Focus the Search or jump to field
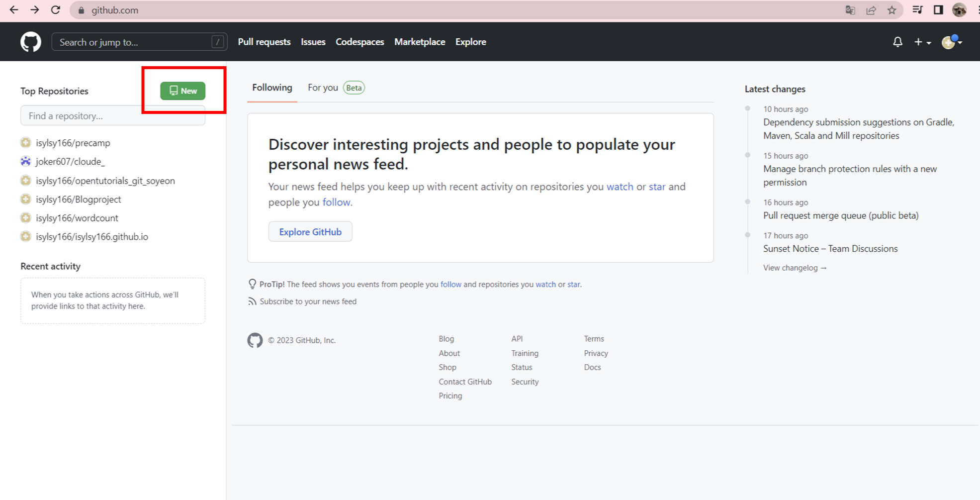The width and height of the screenshot is (980, 500). 139,42
